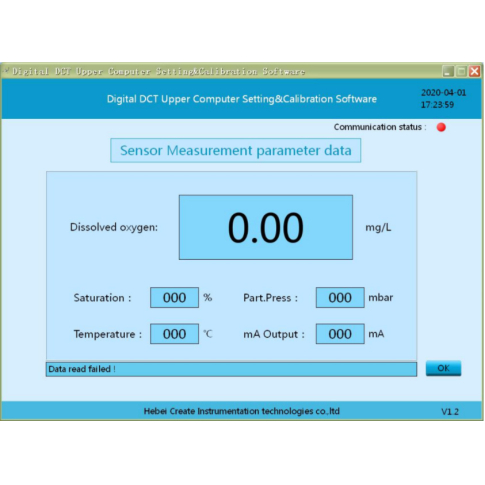Minimize the DCT software window
This screenshot has width=485, height=485.
[x=448, y=71]
